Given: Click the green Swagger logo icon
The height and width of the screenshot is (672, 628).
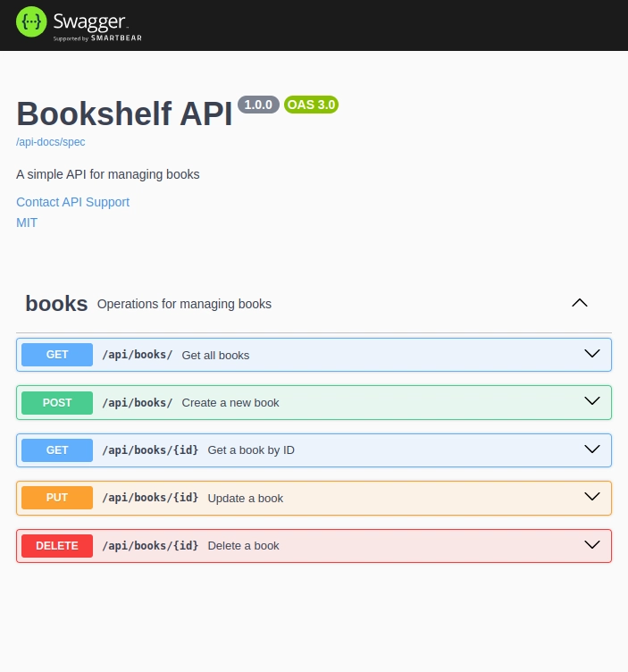Looking at the screenshot, I should point(31,21).
